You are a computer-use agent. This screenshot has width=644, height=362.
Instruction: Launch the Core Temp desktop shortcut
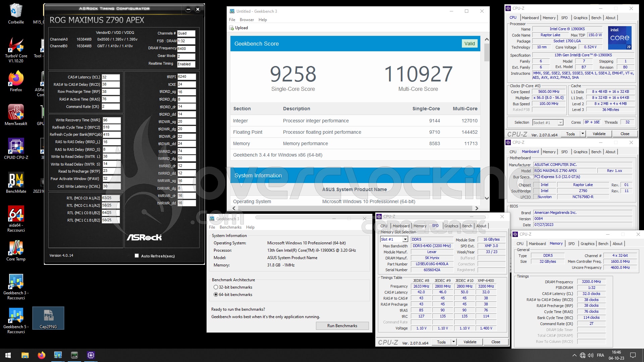(x=16, y=251)
